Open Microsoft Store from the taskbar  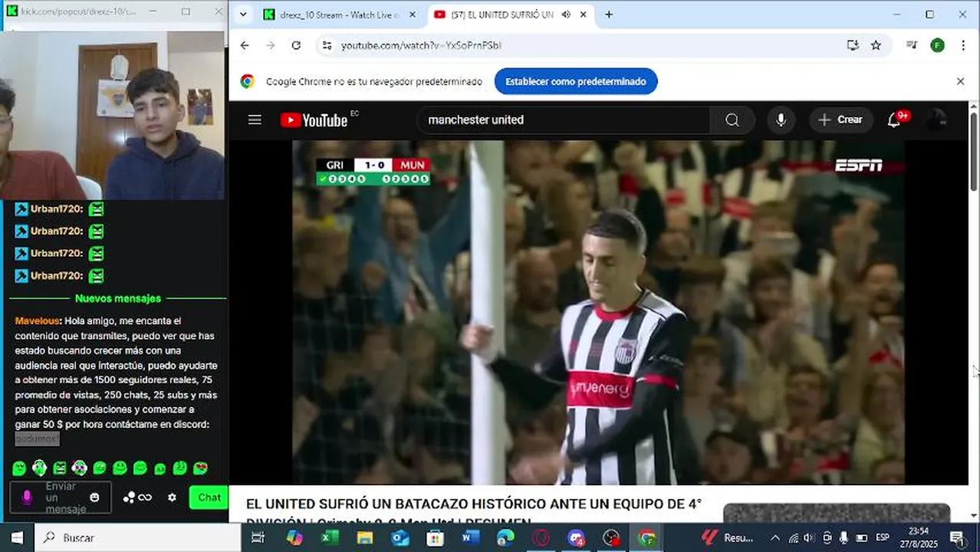[436, 537]
